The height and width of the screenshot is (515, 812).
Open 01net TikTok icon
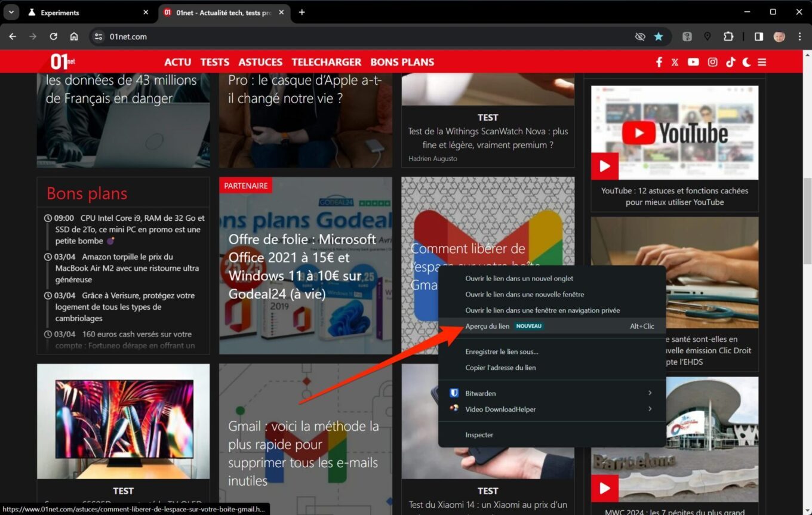pyautogui.click(x=730, y=62)
